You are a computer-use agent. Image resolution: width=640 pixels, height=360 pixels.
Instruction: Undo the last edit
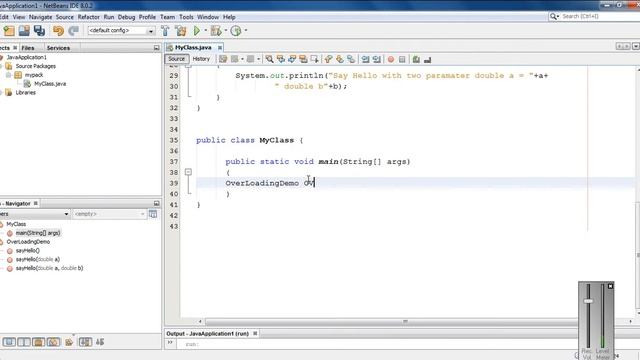58,31
